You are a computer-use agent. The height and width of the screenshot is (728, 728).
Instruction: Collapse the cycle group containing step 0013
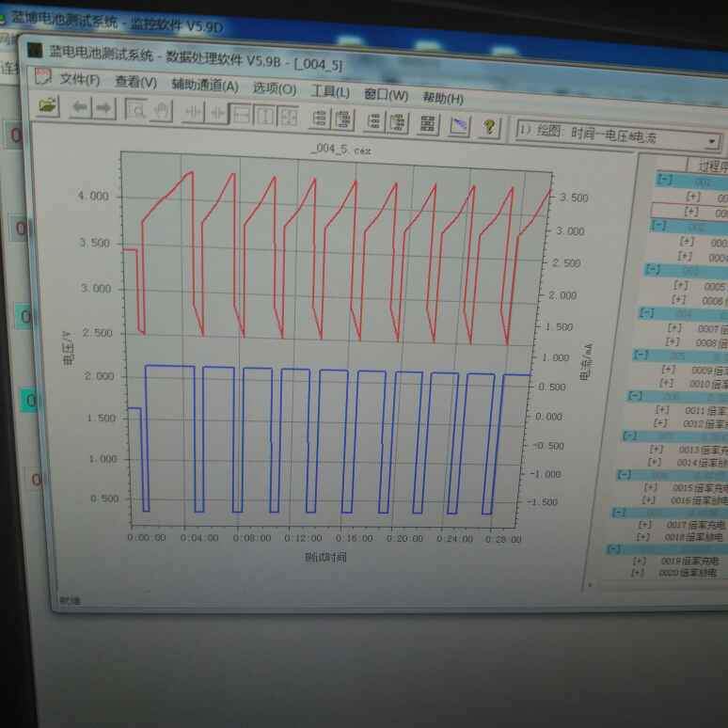[629, 435]
